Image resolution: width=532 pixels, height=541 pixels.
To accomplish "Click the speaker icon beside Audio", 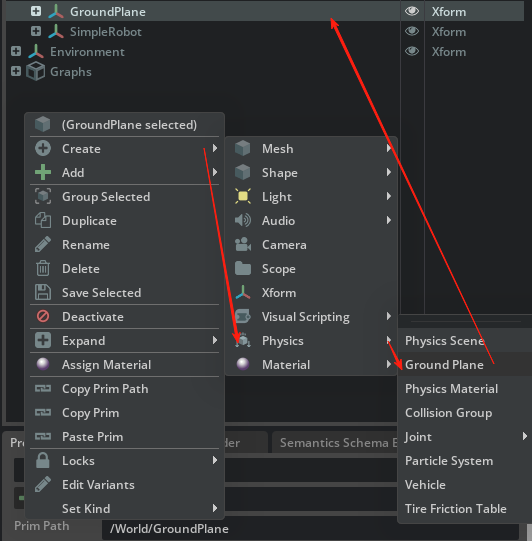I will (243, 220).
